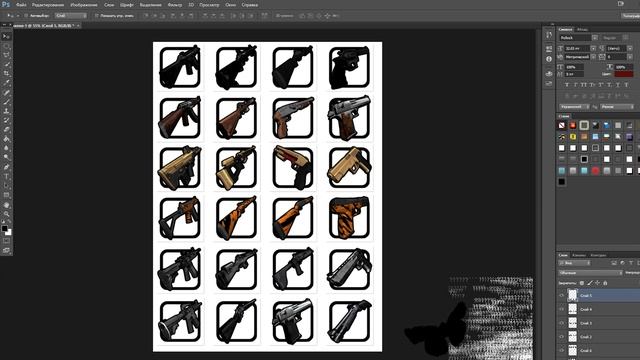Screen dimensions: 640x360
Task: Filter layers by type layers icon
Action: pyautogui.click(x=631, y=263)
